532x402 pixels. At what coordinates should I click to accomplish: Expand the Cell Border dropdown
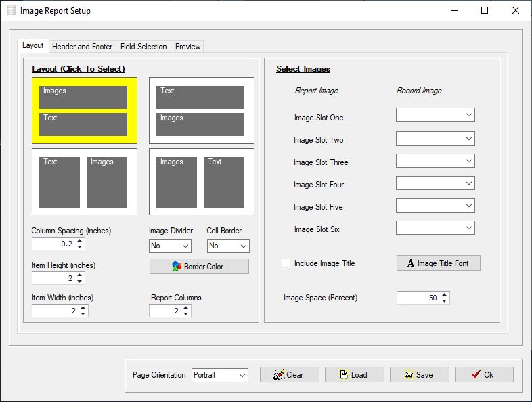228,246
